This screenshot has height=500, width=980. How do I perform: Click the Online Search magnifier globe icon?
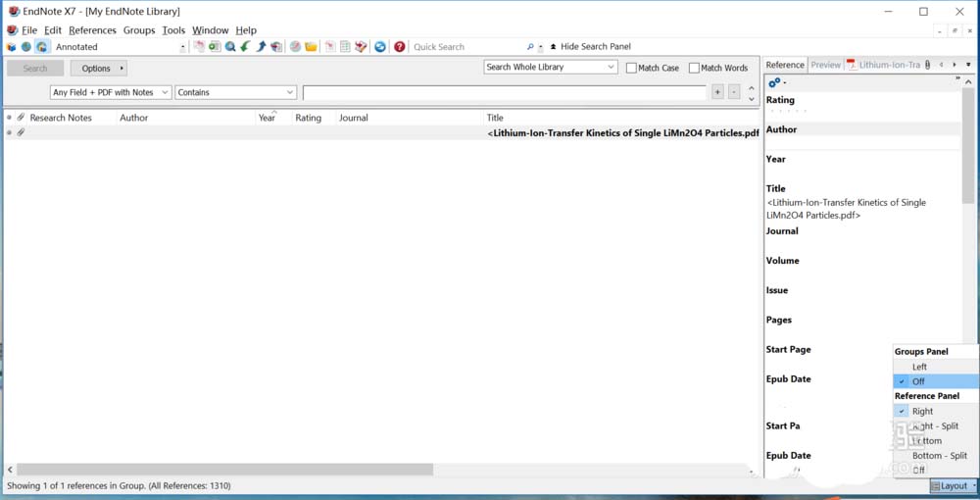pyautogui.click(x=230, y=47)
